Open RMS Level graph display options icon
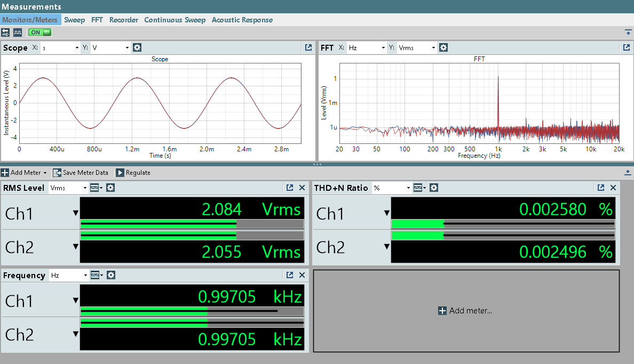 pyautogui.click(x=96, y=188)
